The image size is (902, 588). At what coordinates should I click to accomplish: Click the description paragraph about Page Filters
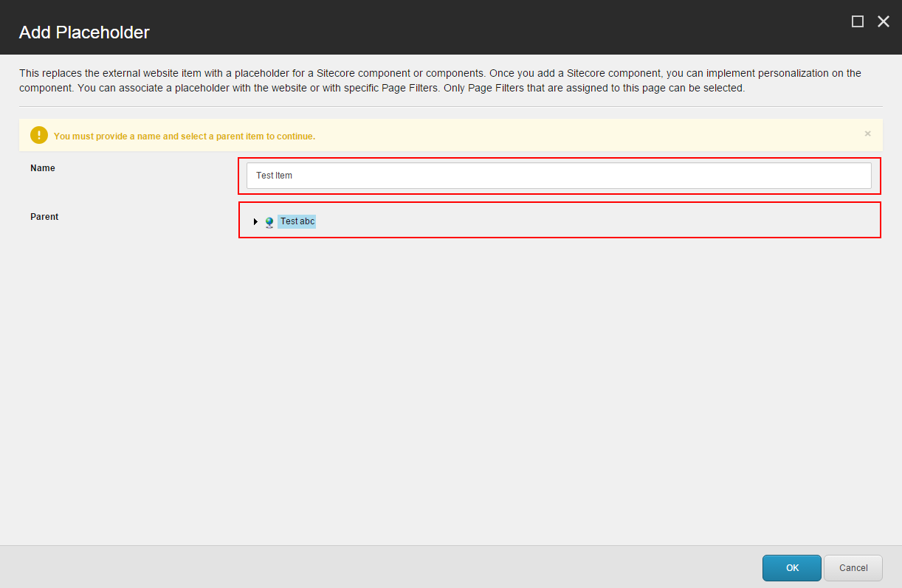click(440, 81)
